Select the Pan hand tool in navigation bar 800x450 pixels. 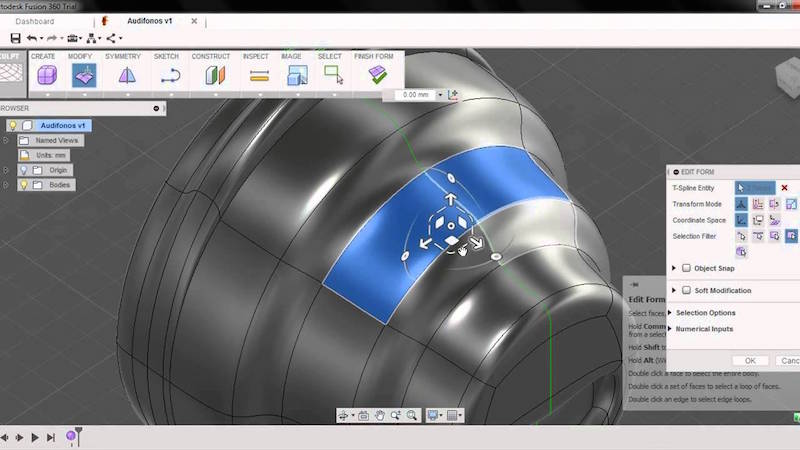pos(380,415)
